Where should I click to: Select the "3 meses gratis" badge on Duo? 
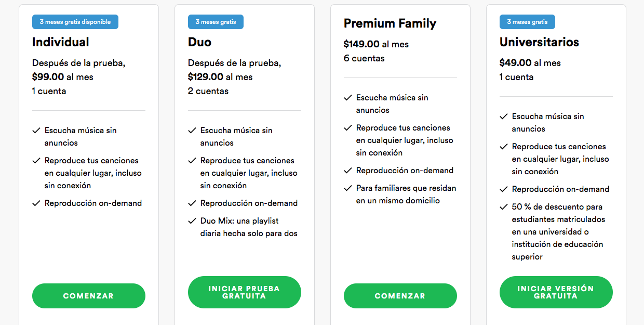[x=216, y=22]
